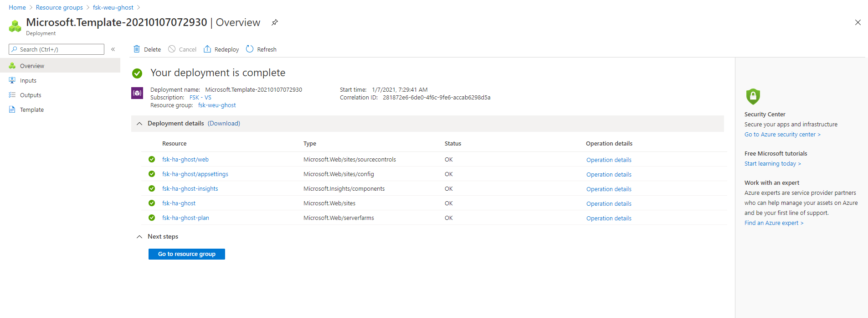Select the Correlation ID value text
Image resolution: width=868 pixels, height=318 pixels.
click(437, 98)
